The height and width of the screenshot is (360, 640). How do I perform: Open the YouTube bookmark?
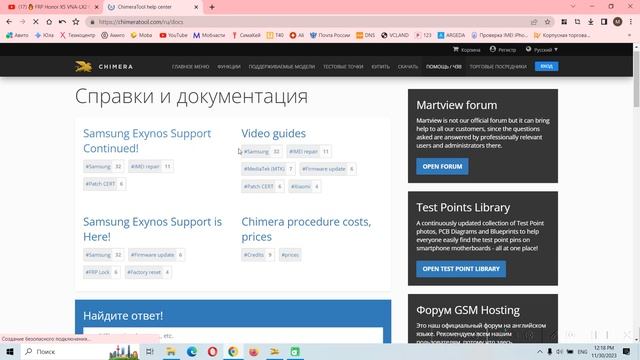click(x=173, y=35)
